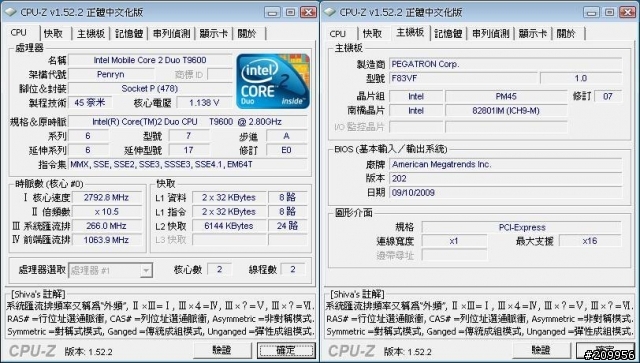Click processor name field Intel Mobile Core 2 Duo T9600
Screen dimensions: 640x363
point(150,60)
